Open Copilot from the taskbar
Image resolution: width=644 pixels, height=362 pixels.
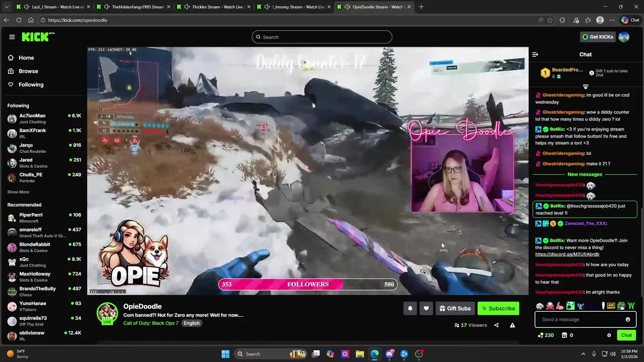[x=331, y=354]
